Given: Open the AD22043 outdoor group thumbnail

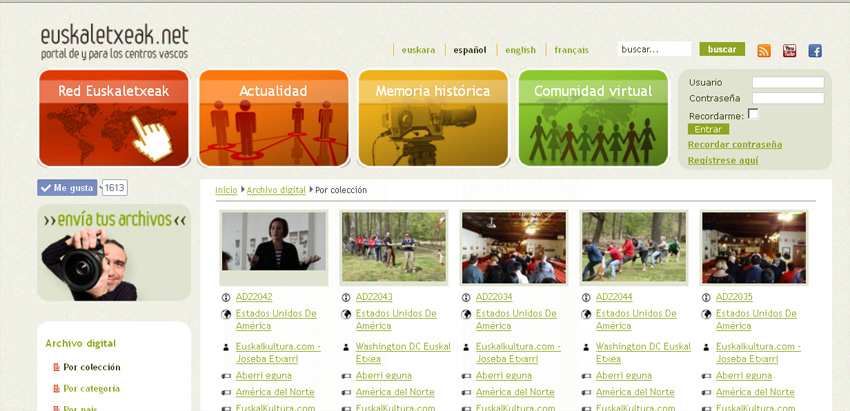Looking at the screenshot, I should 394,247.
